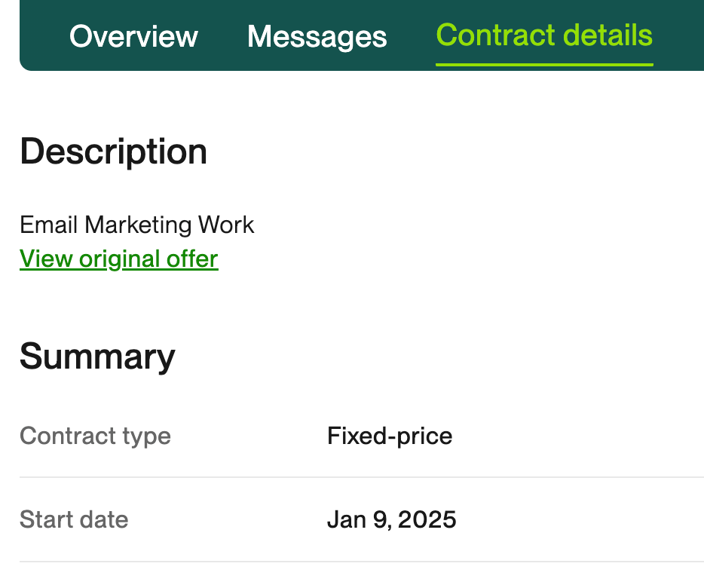Click the Jan 9, 2025 date value
704x588 pixels.
coord(391,519)
